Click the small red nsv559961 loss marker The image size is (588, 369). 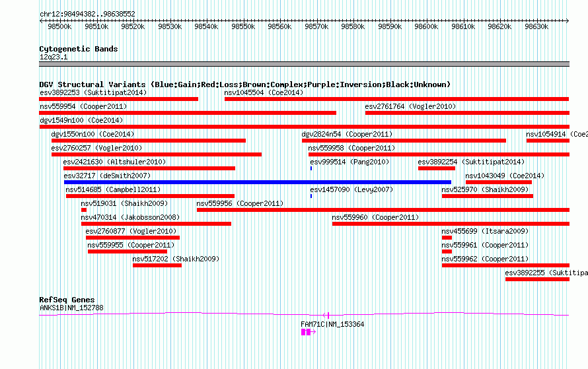[447, 252]
